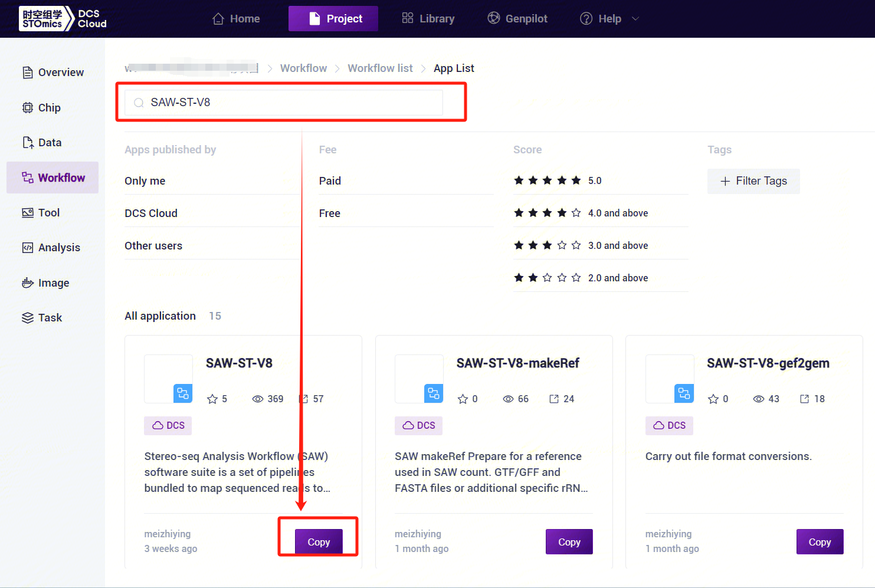Go to Overview in the sidebar
The height and width of the screenshot is (588, 875).
53,73
